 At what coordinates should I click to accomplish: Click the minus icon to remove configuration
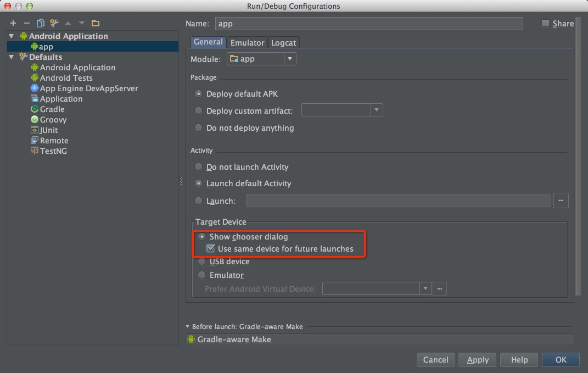tap(26, 23)
